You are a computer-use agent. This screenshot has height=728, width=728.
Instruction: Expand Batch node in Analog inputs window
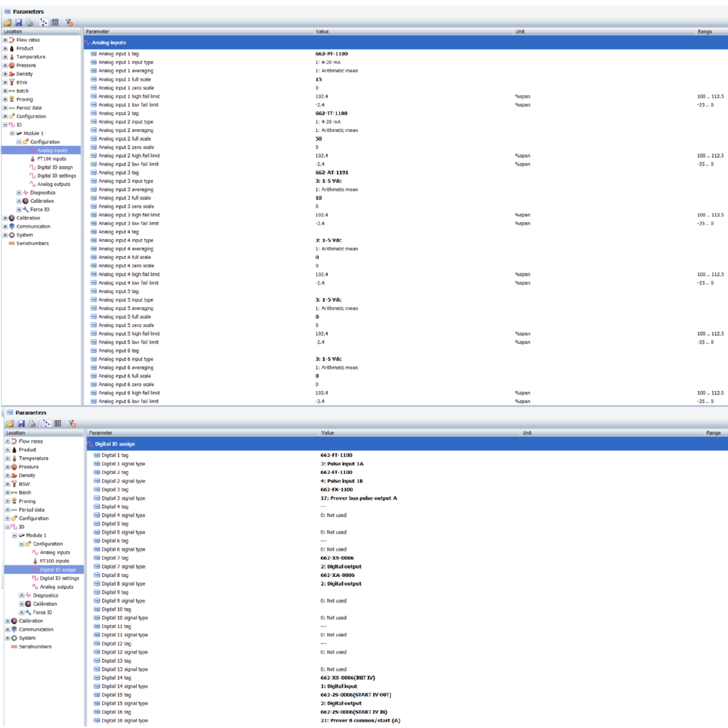pos(5,91)
